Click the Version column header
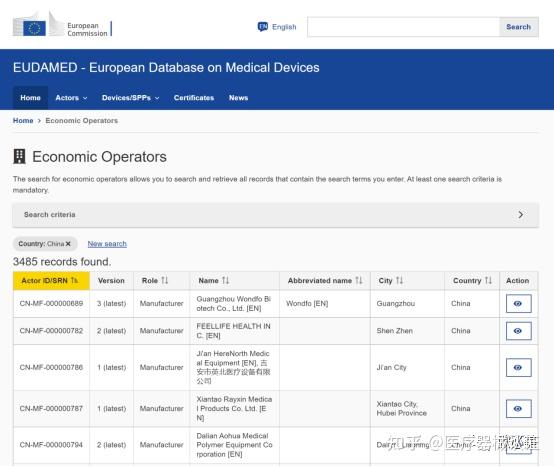This screenshot has height=467, width=554. [111, 280]
